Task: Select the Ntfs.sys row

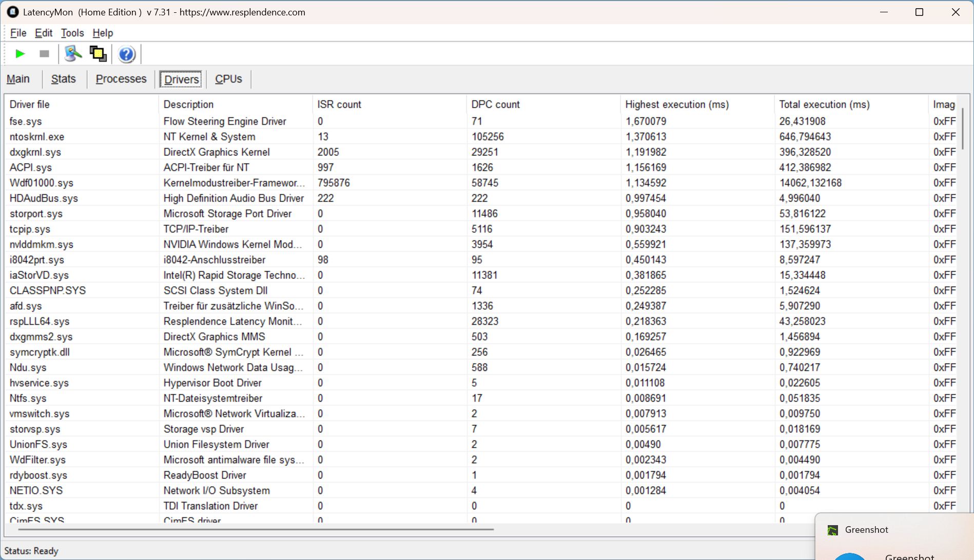Action: 481,398
